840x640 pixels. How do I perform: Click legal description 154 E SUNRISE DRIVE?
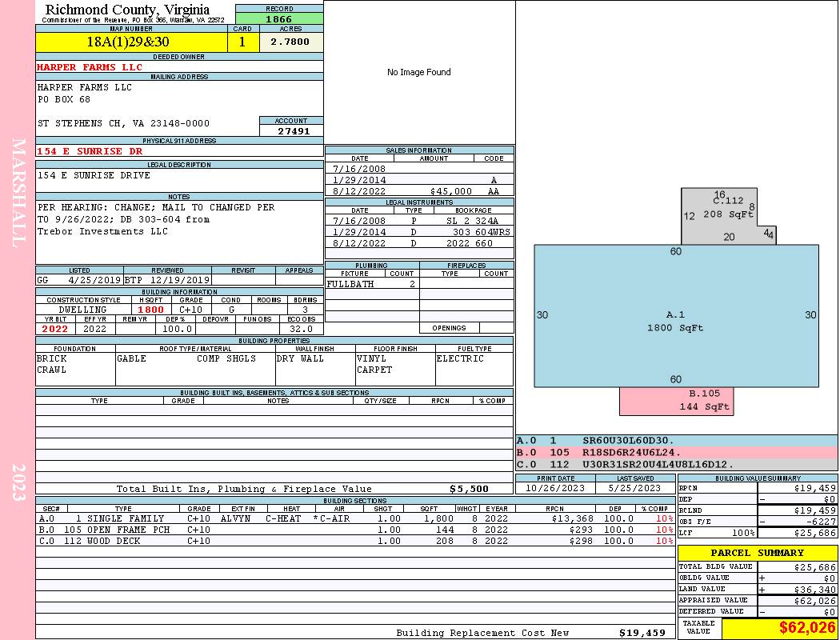pyautogui.click(x=94, y=175)
